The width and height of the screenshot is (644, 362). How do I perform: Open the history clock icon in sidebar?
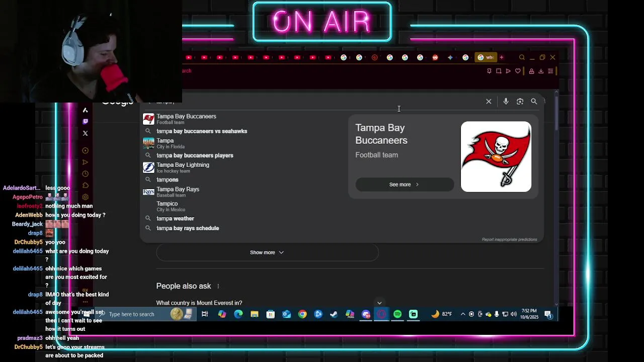[85, 173]
